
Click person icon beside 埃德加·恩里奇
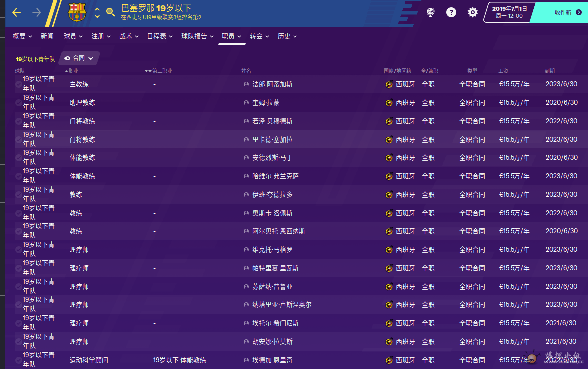tap(246, 360)
